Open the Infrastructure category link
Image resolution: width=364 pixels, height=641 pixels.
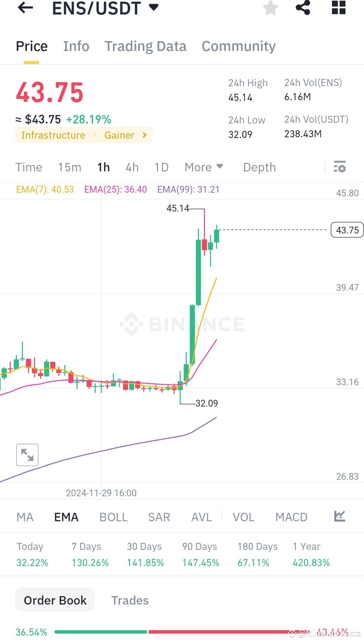(x=53, y=135)
